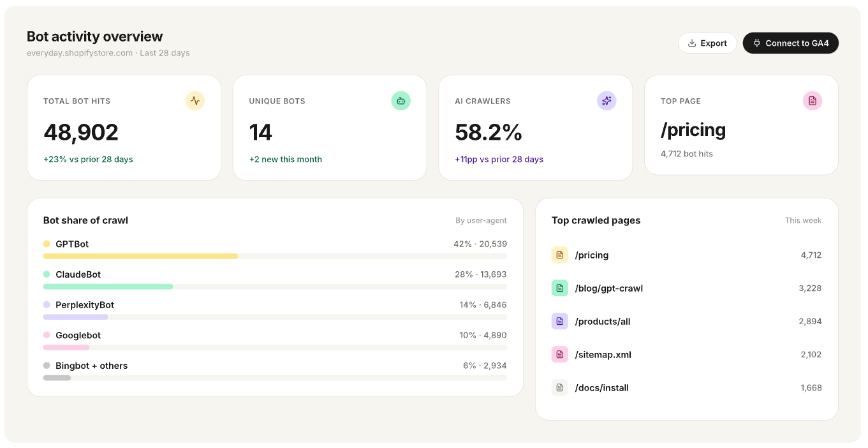Click the gray dot next to Bingbot + others
The width and height of the screenshot is (868, 448).
tap(47, 366)
